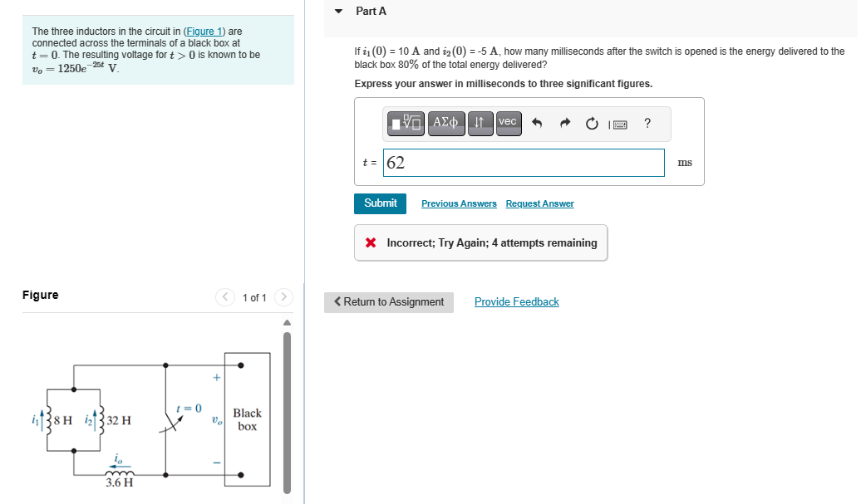Submit your answer
This screenshot has height=504, width=866.
[x=380, y=203]
